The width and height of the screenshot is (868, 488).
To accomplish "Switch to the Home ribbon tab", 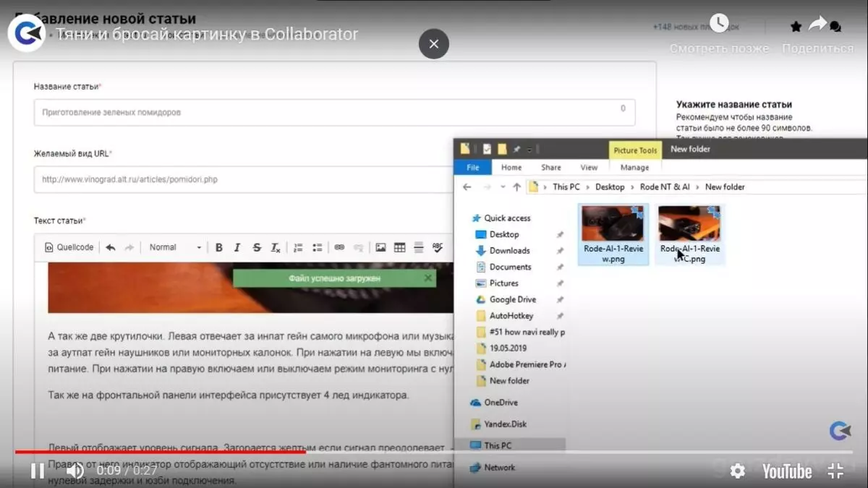I will (x=511, y=167).
